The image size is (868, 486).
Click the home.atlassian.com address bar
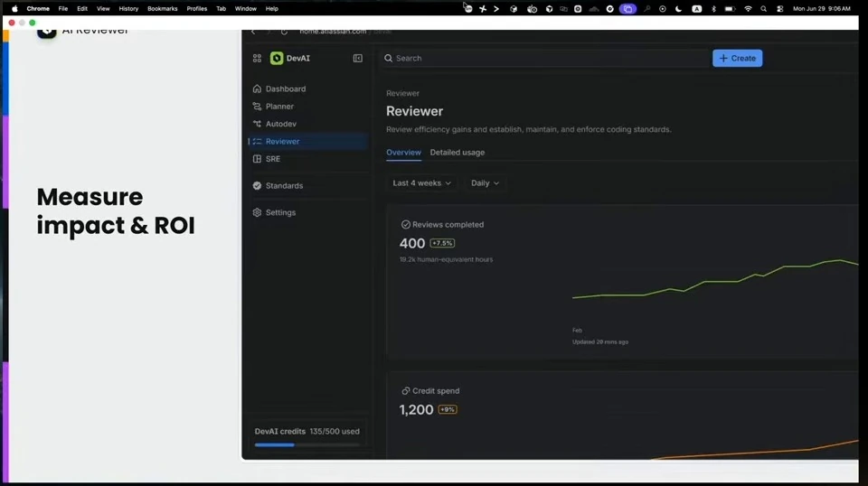pyautogui.click(x=346, y=32)
